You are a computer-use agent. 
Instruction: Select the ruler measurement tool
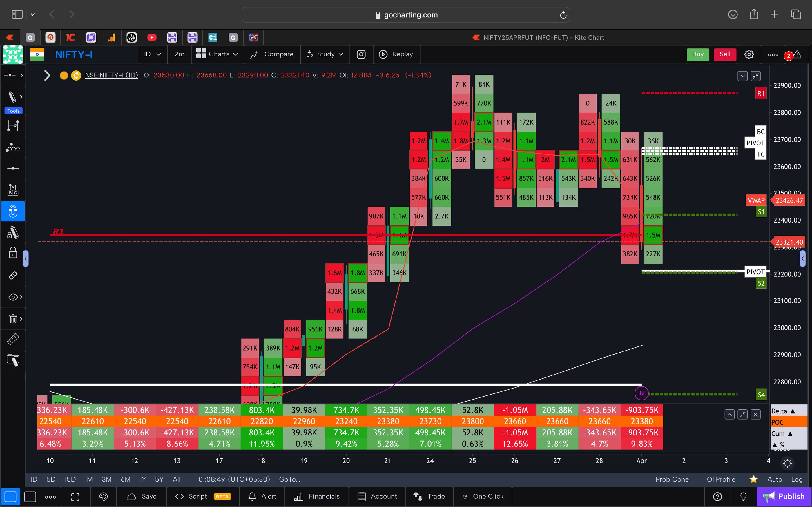(x=13, y=339)
